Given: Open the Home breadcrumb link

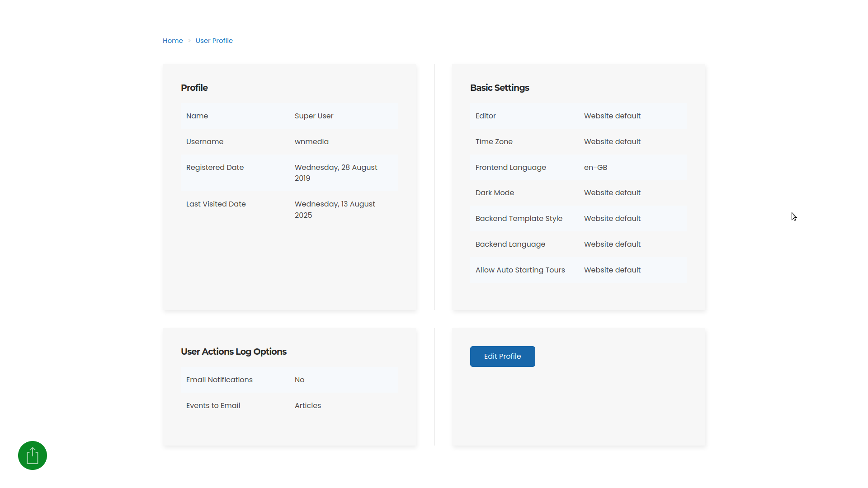Looking at the screenshot, I should 173,41.
